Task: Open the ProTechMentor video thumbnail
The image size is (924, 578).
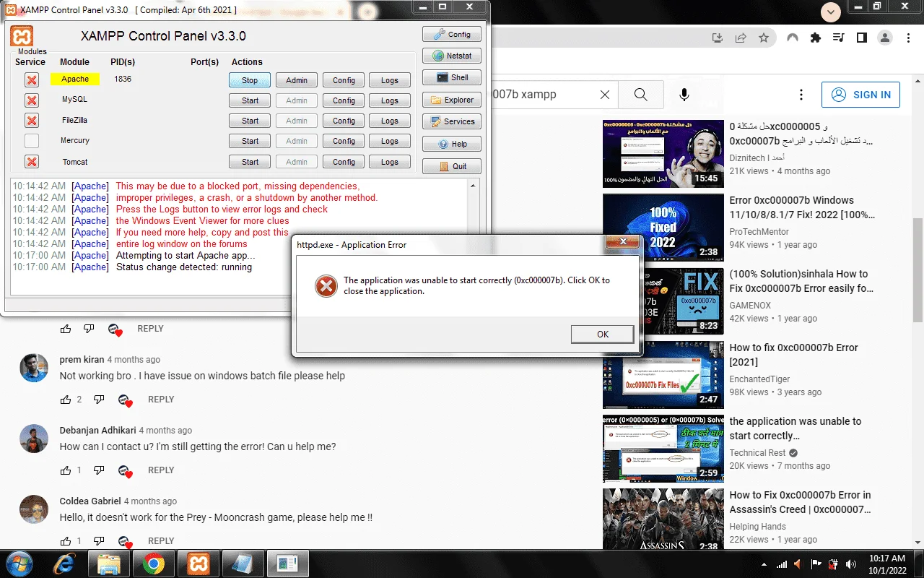Action: [663, 228]
